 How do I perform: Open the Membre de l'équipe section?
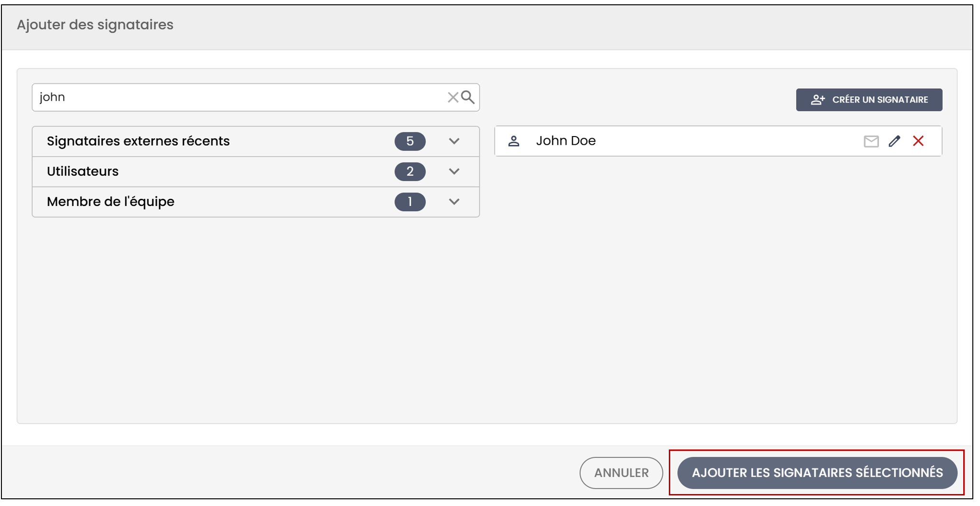pos(256,202)
